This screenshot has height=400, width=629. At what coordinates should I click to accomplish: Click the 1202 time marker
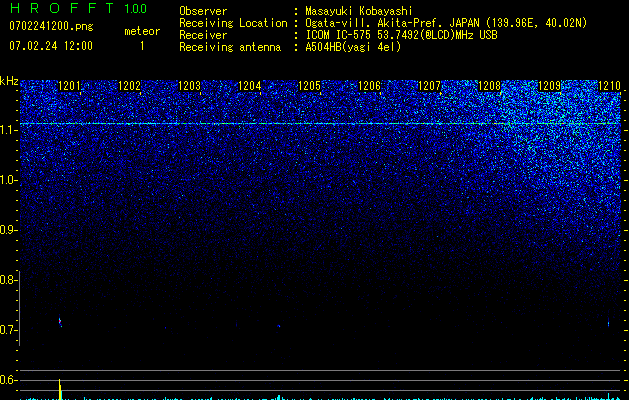(130, 85)
